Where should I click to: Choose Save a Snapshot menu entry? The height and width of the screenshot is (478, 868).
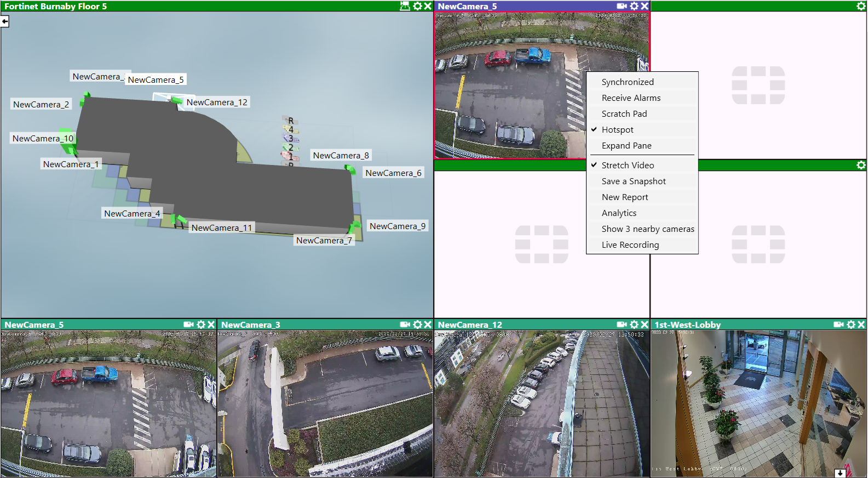pyautogui.click(x=642, y=181)
